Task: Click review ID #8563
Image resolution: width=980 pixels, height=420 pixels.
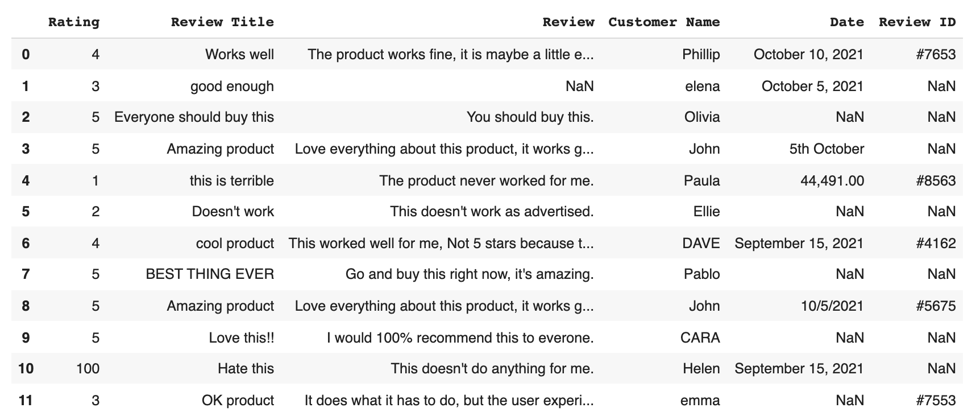Action: click(936, 180)
